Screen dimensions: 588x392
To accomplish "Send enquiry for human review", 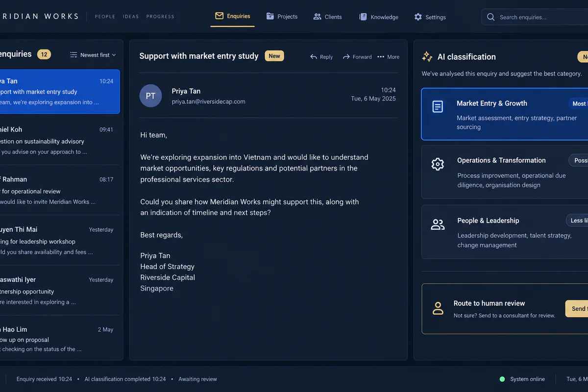I will [x=577, y=309].
